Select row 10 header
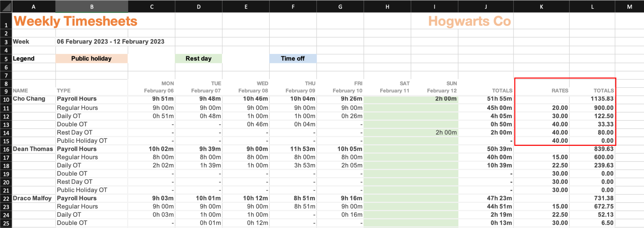 [6, 100]
